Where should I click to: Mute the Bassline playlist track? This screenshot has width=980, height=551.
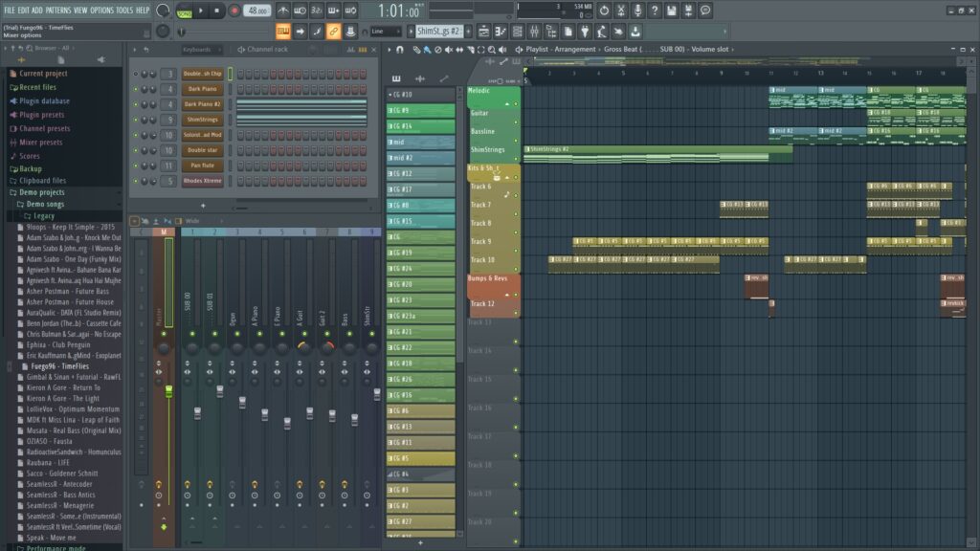coord(516,140)
